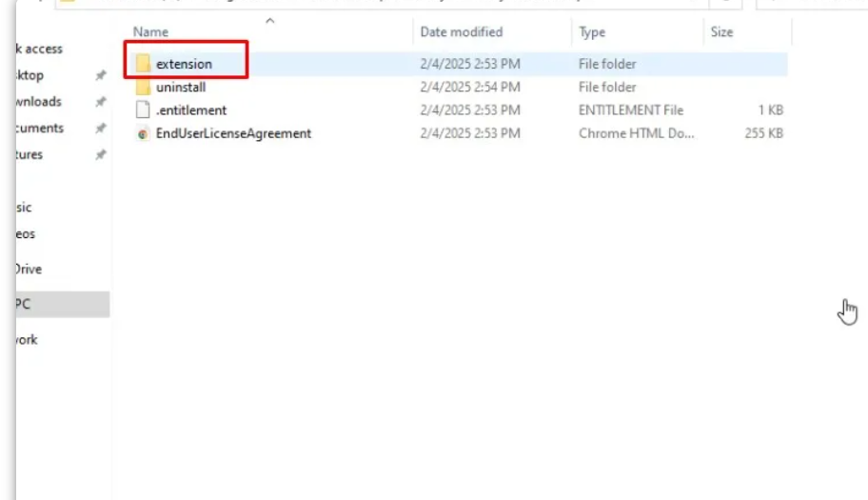Click the pin icon beside Desktop
Screen dimensions: 868x500
[x=101, y=76]
